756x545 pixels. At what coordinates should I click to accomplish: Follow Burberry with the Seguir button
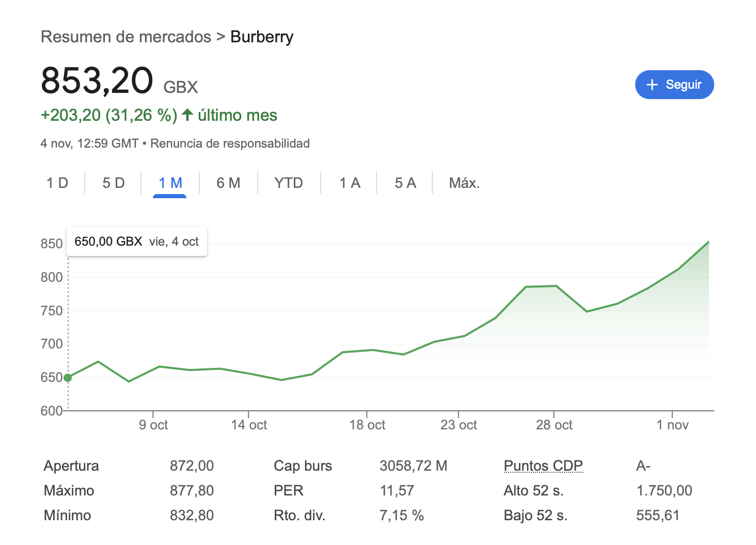point(674,85)
